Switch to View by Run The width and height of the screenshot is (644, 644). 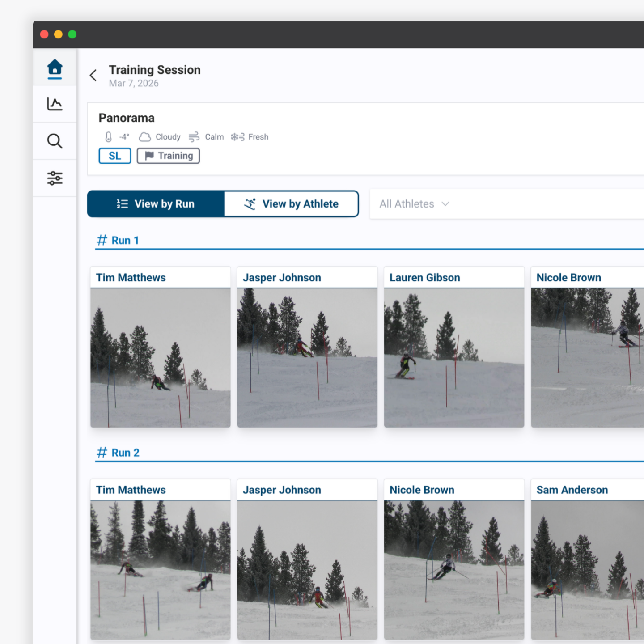pos(156,204)
